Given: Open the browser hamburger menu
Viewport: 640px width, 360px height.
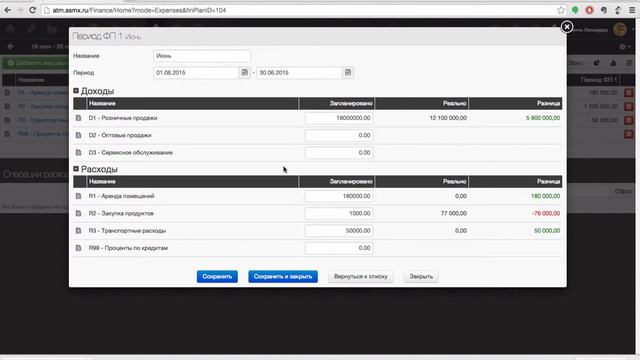Looking at the screenshot, I should click(632, 10).
